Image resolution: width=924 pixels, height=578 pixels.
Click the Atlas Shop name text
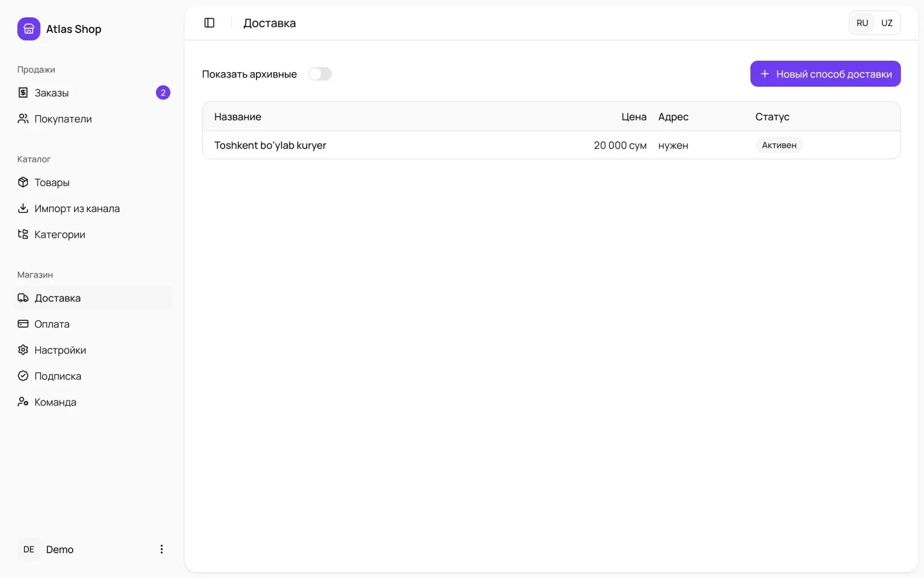74,29
